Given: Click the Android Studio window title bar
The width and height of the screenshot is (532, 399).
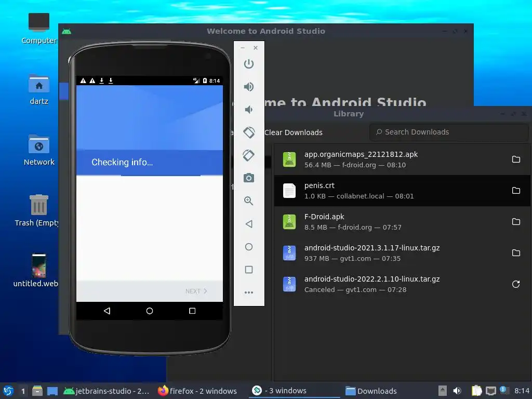Looking at the screenshot, I should click(266, 31).
